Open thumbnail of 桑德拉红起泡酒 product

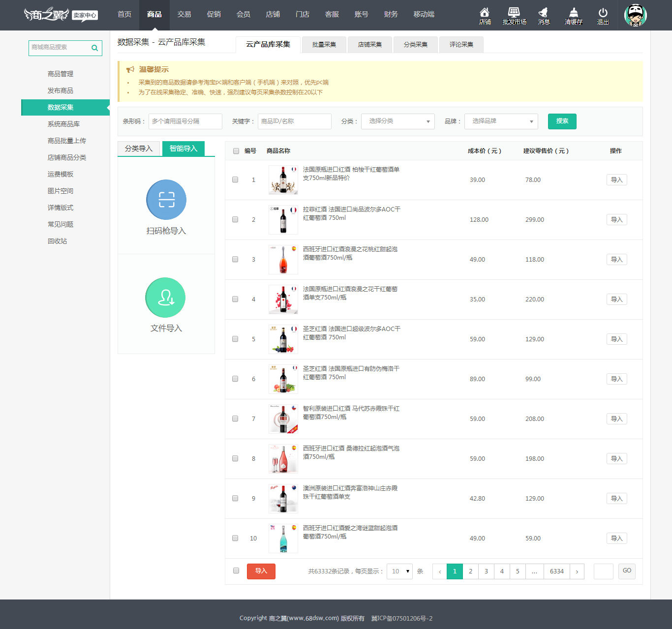(283, 459)
